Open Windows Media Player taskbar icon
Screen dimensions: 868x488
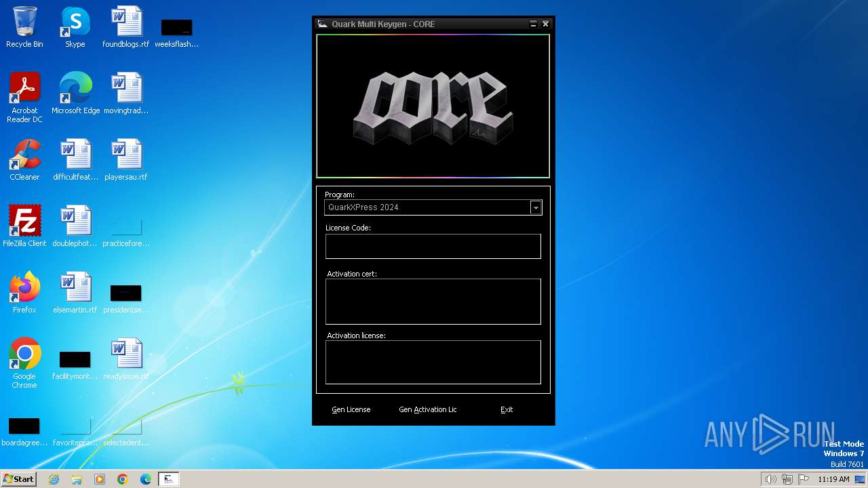[x=100, y=479]
